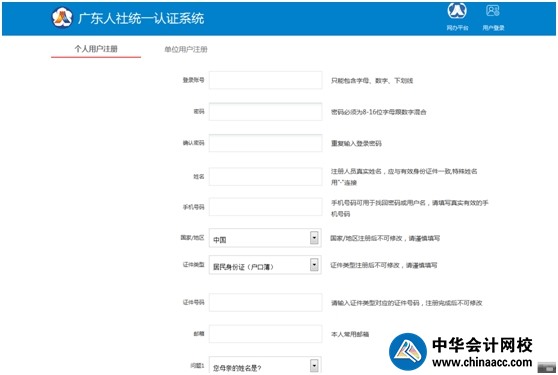Click the 中国 selected country box
This screenshot has width=558, height=375.
(265, 238)
